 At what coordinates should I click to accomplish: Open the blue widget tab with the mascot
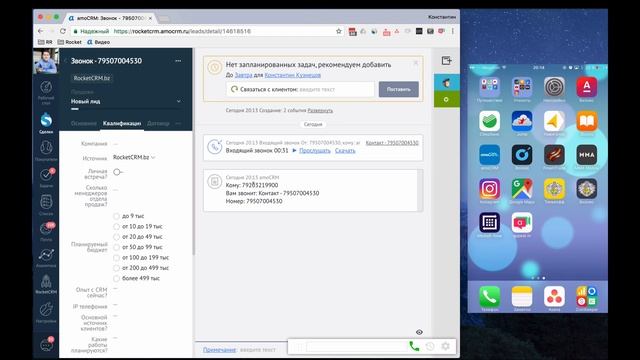[x=447, y=83]
